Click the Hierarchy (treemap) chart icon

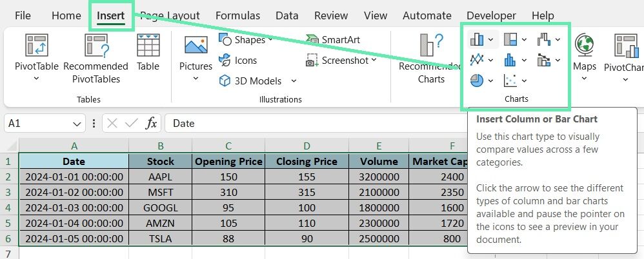(510, 39)
